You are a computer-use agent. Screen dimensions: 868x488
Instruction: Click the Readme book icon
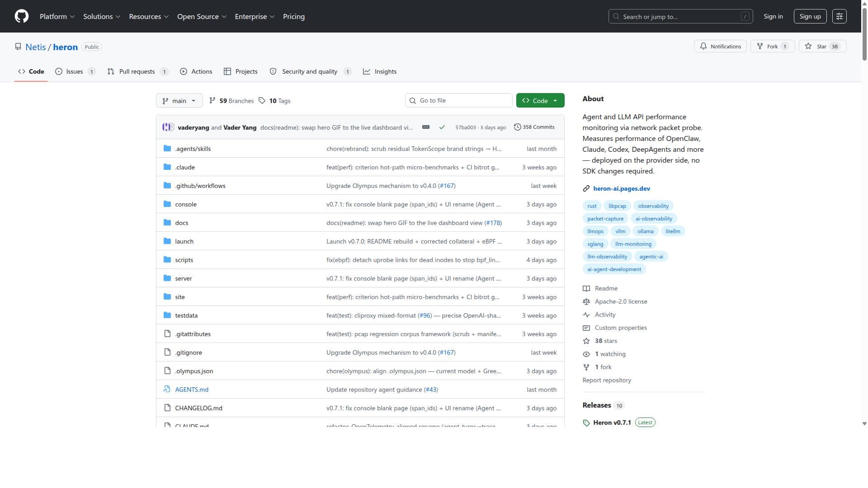click(x=586, y=289)
